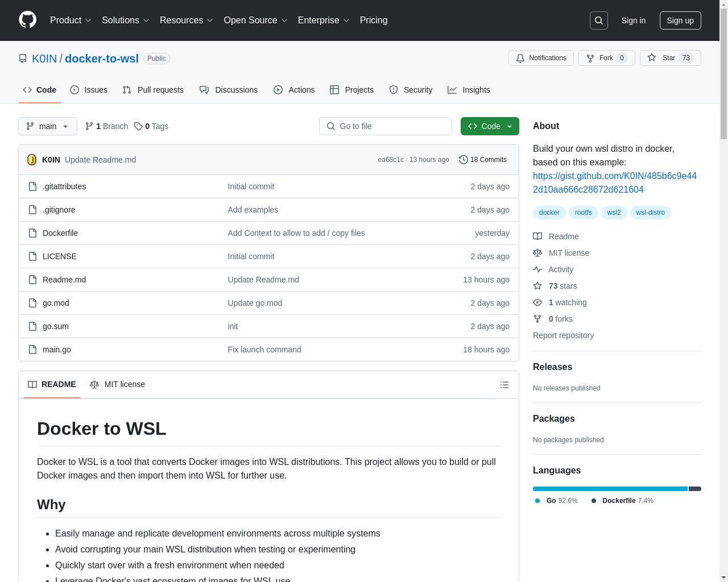Click the rootfs topic tag
Viewport: 728px width, 582px height.
tap(583, 213)
